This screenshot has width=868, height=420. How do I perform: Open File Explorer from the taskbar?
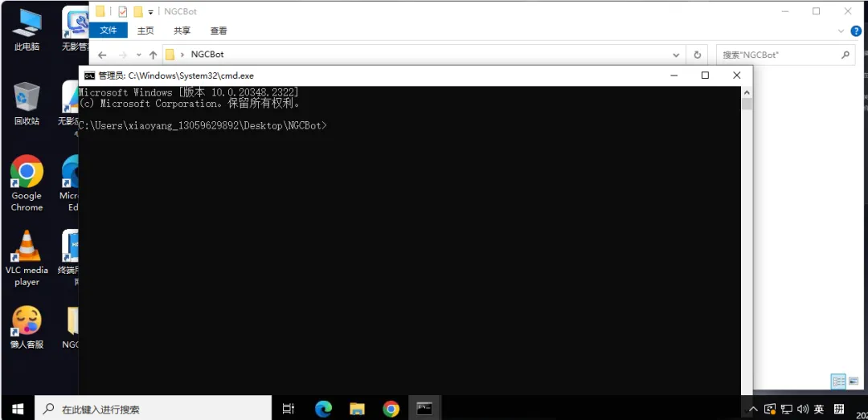click(x=357, y=409)
